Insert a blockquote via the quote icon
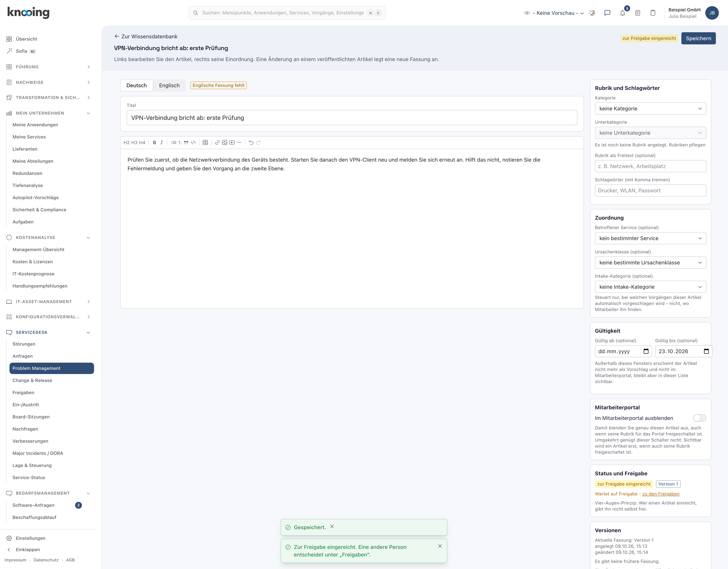The image size is (728, 569). pyautogui.click(x=186, y=142)
